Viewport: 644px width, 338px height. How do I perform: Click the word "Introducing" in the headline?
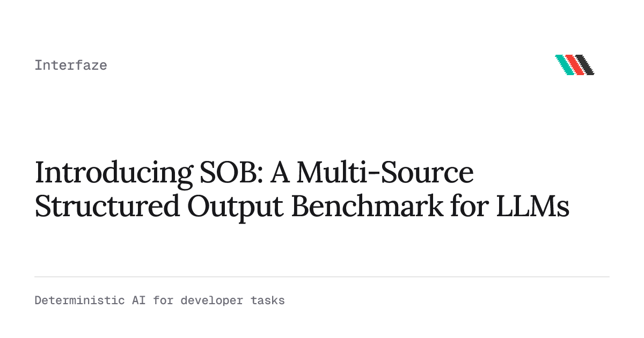coord(113,173)
